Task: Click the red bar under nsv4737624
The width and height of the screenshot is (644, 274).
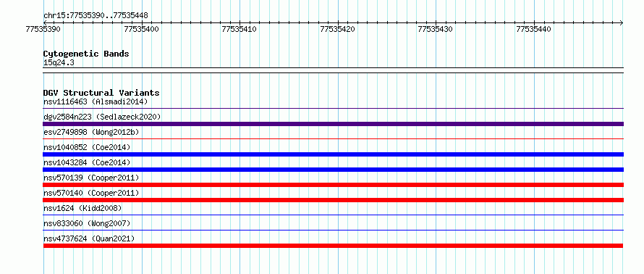Action: [x=333, y=246]
